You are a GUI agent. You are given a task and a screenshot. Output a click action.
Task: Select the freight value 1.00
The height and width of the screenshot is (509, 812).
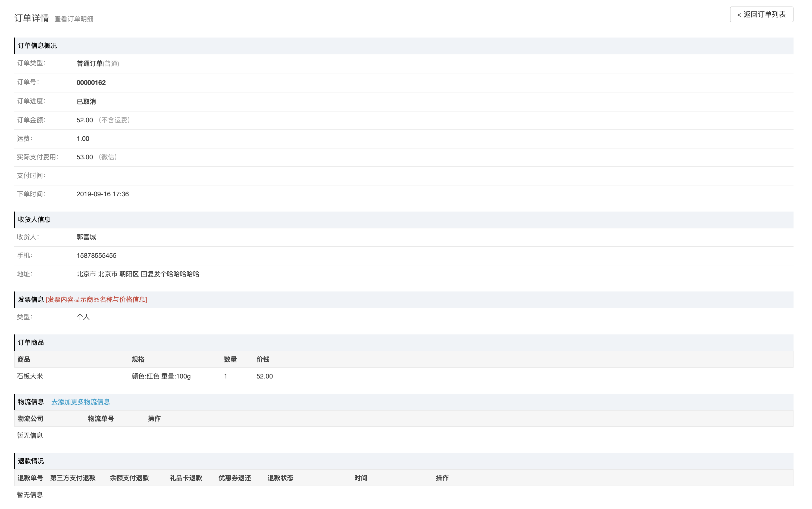click(83, 138)
